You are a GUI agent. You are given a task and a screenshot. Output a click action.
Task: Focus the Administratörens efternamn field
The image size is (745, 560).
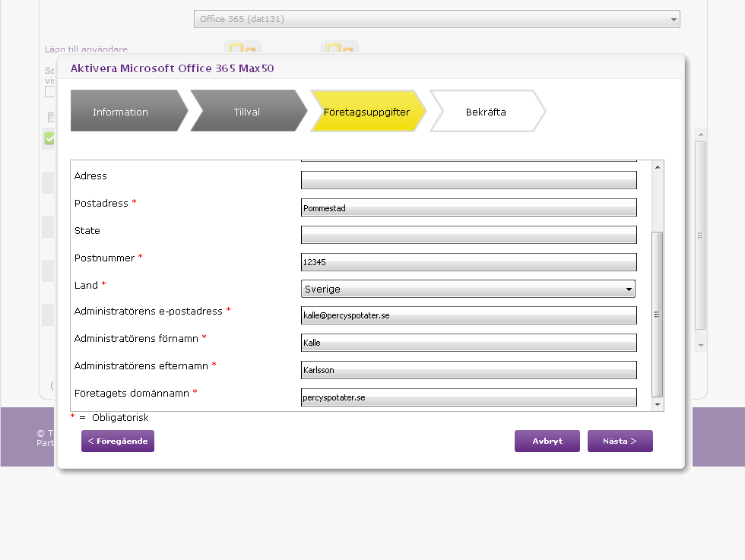469,370
